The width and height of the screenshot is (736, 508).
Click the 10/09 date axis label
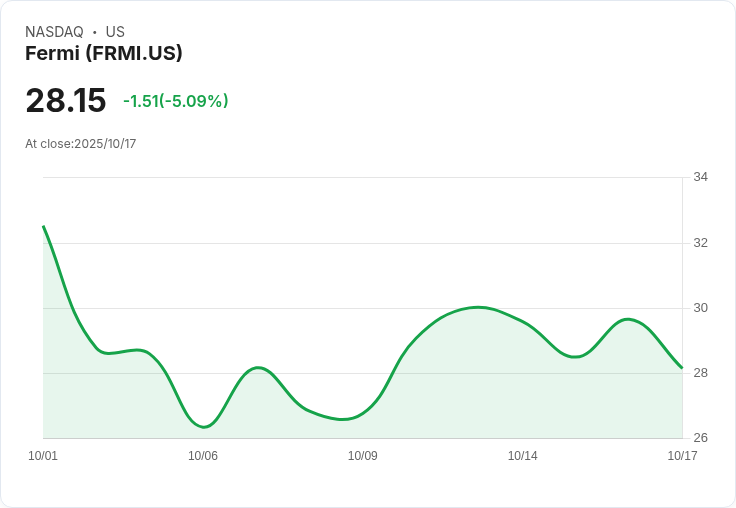point(362,456)
